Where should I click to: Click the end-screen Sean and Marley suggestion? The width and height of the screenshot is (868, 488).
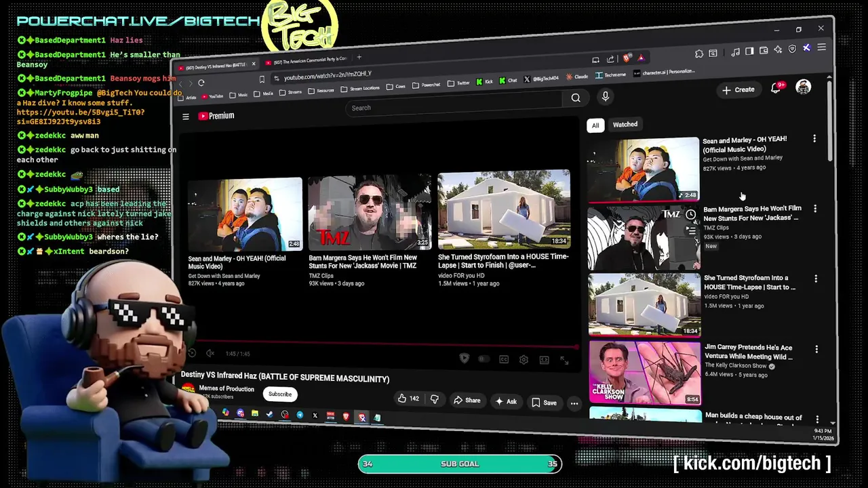click(245, 214)
